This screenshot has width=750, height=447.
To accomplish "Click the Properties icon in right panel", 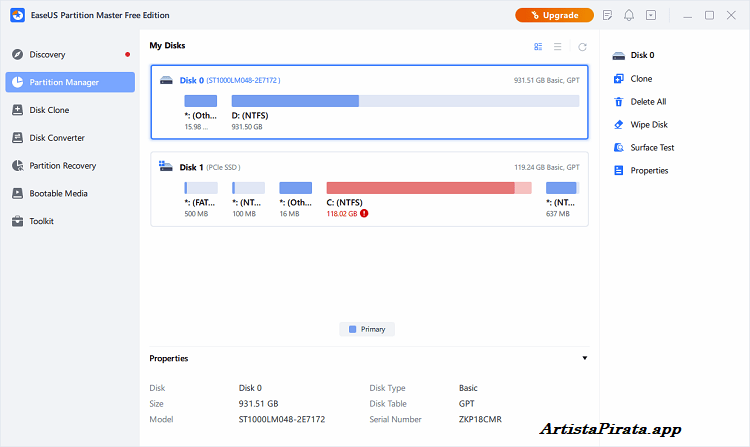I will coord(619,171).
